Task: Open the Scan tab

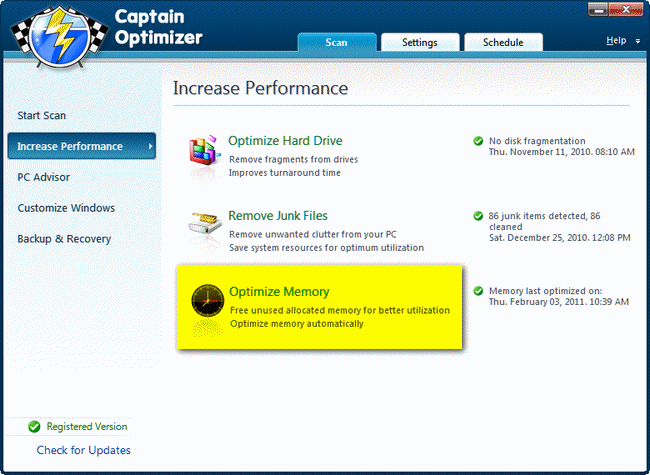Action: 337,42
